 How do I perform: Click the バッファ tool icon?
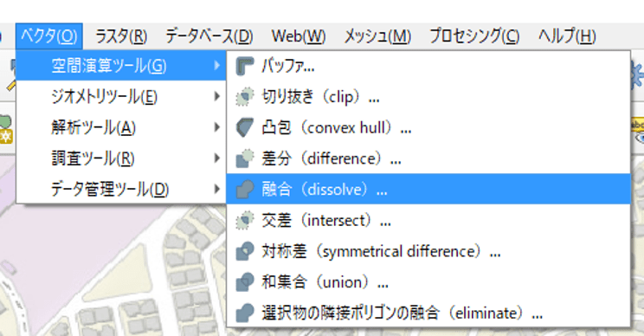[245, 66]
